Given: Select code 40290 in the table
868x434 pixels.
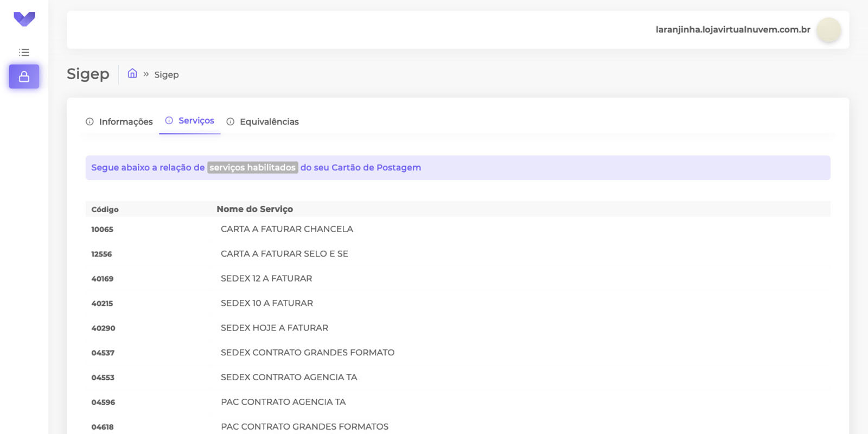Looking at the screenshot, I should [103, 328].
